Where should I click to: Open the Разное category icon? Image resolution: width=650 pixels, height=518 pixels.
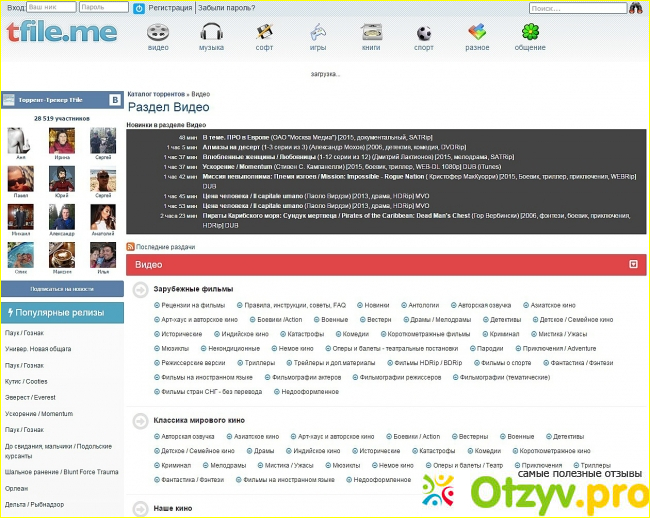[x=476, y=32]
